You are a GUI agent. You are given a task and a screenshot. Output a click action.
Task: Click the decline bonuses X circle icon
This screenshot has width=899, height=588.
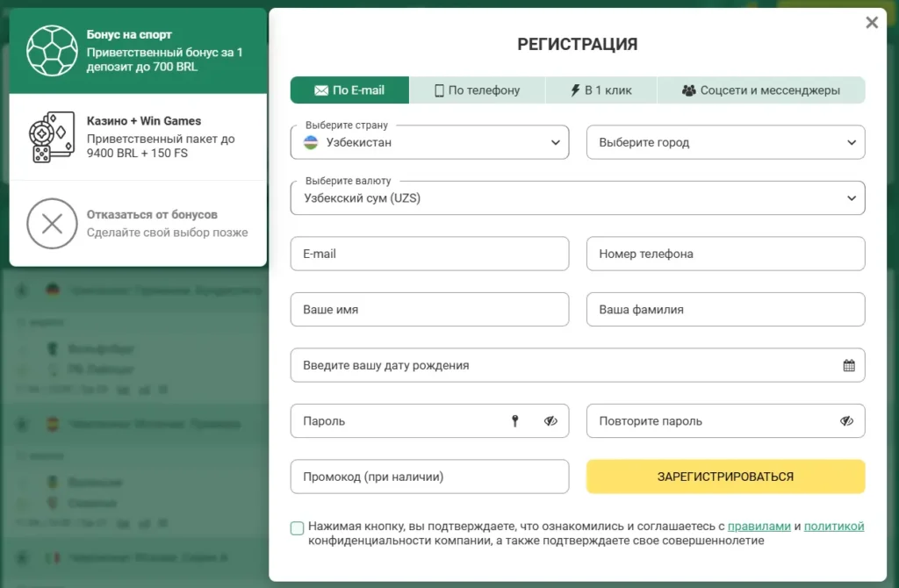(x=53, y=224)
